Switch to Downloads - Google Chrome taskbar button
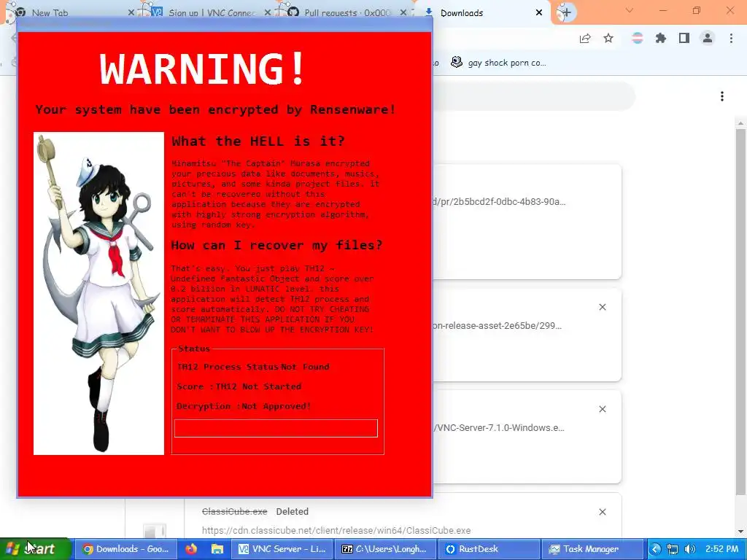 coord(125,549)
